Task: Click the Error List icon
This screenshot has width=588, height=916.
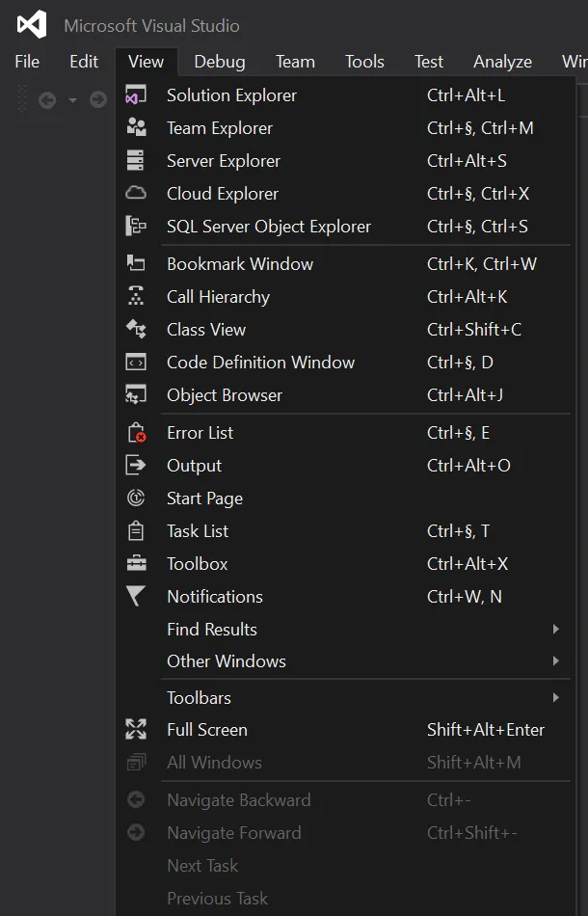Action: click(x=136, y=433)
